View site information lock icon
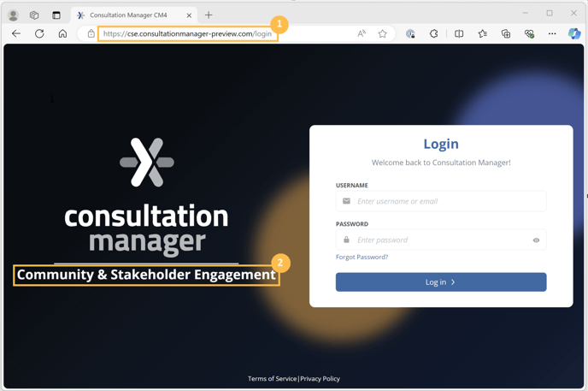Image resolution: width=588 pixels, height=391 pixels. 91,33
